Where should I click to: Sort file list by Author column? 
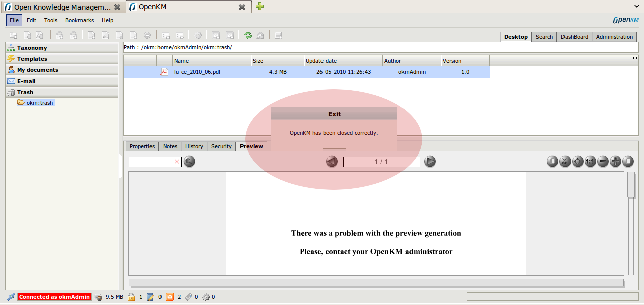point(412,61)
